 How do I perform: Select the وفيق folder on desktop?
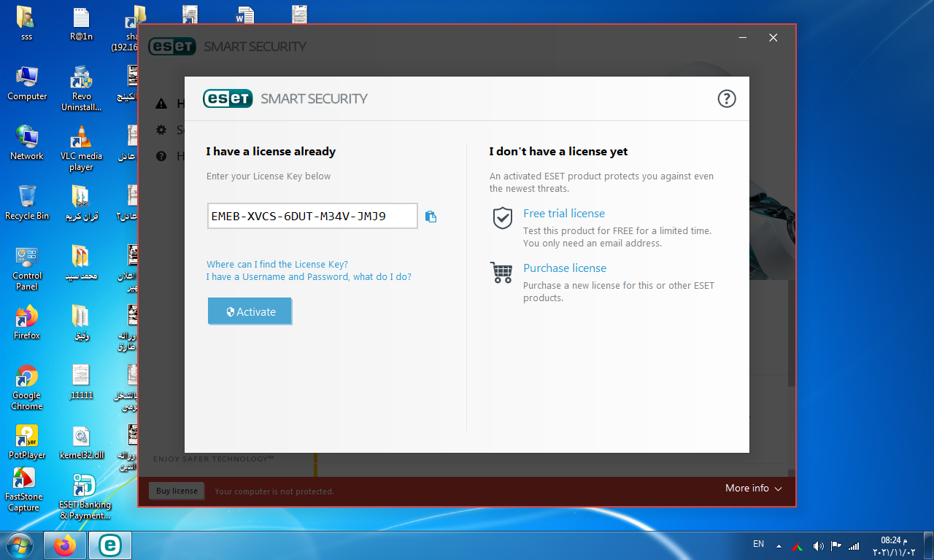81,322
